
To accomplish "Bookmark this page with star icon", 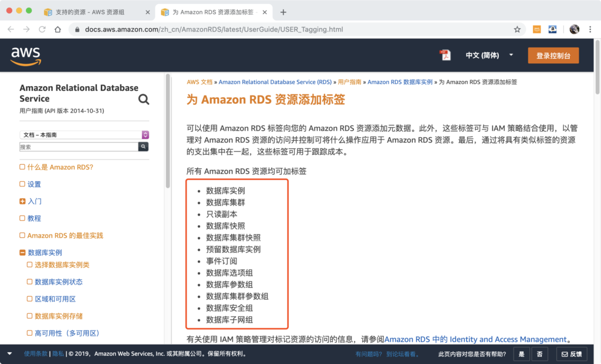I will pos(517,29).
